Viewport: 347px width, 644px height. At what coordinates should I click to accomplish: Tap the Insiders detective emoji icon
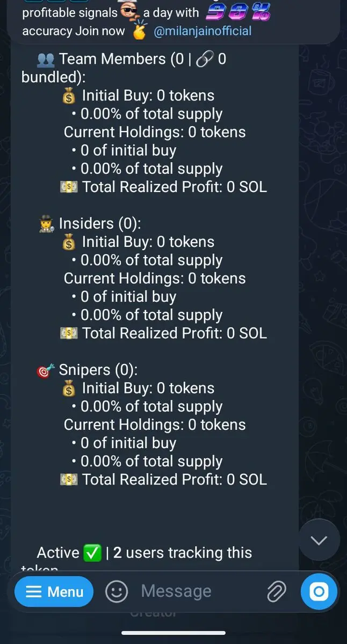point(46,224)
